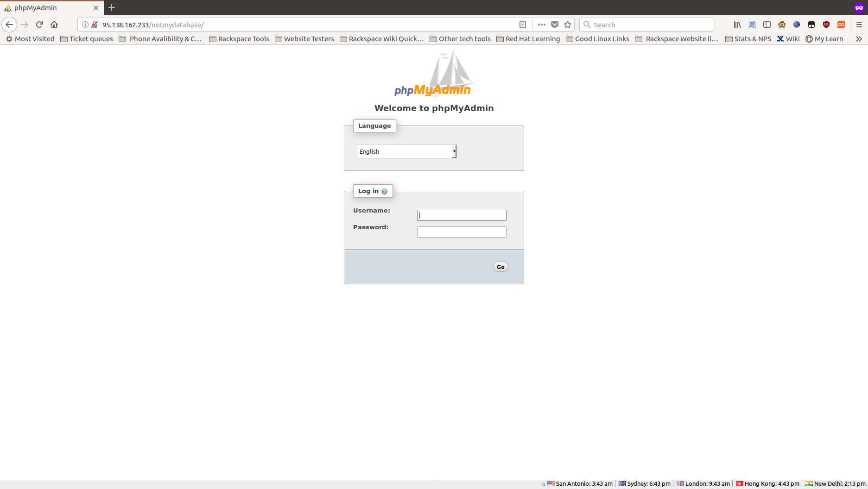Open the browser hamburger menu
Viewport: 868px width, 489px height.
[x=858, y=25]
